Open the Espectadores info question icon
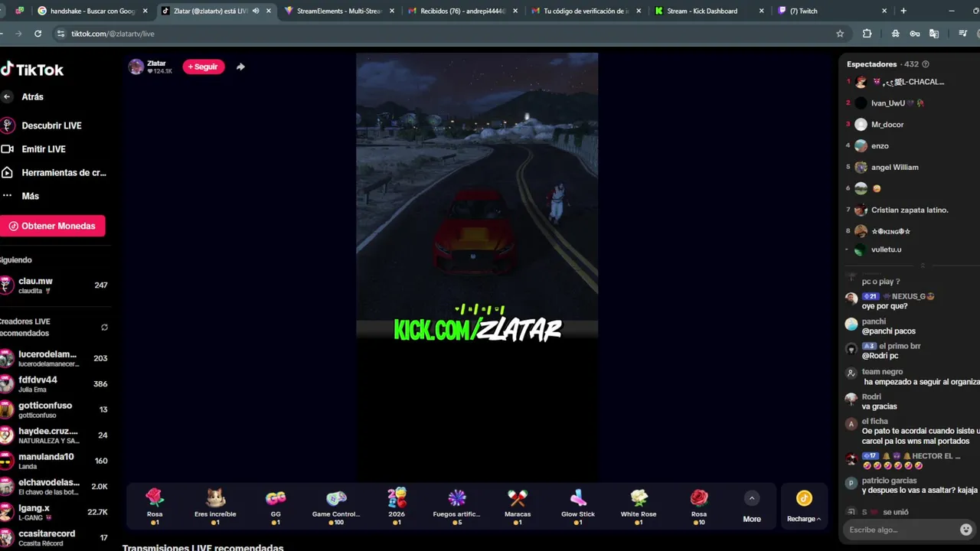 pyautogui.click(x=926, y=64)
